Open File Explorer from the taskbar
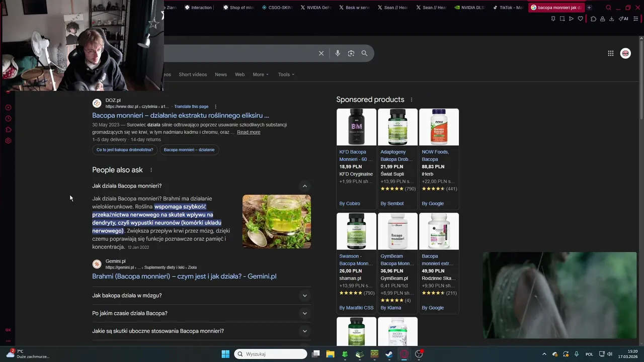This screenshot has height=362, width=644. coord(330,354)
